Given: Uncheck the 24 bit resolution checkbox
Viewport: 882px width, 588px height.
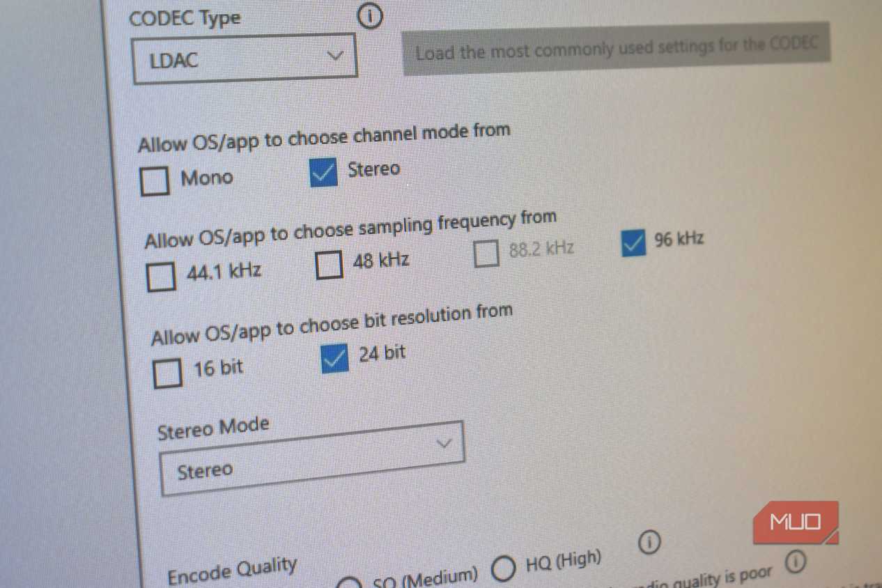Looking at the screenshot, I should point(334,359).
